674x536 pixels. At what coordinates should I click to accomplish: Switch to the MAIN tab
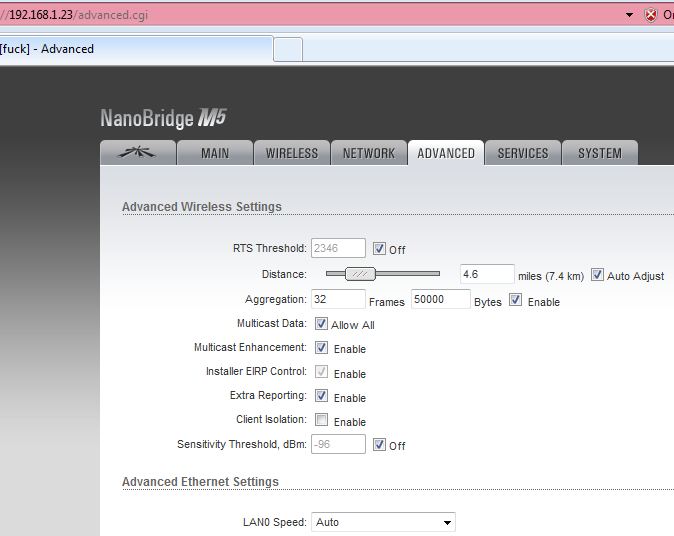pos(215,153)
